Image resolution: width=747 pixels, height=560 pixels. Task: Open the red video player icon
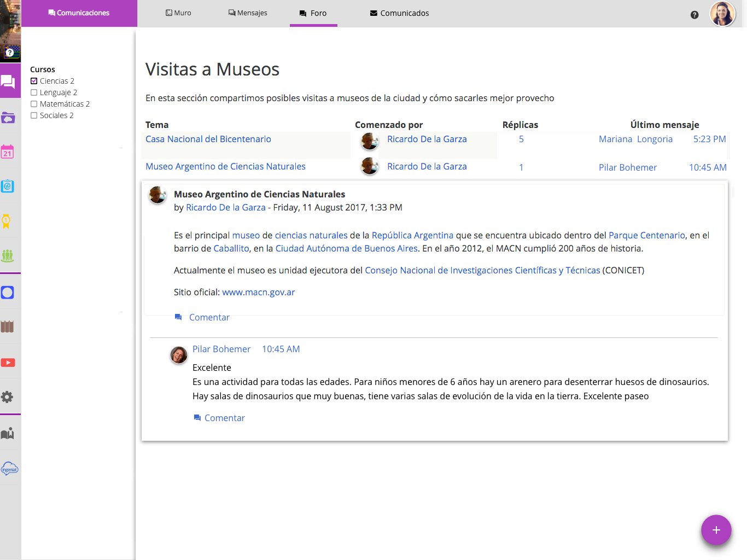pyautogui.click(x=8, y=363)
